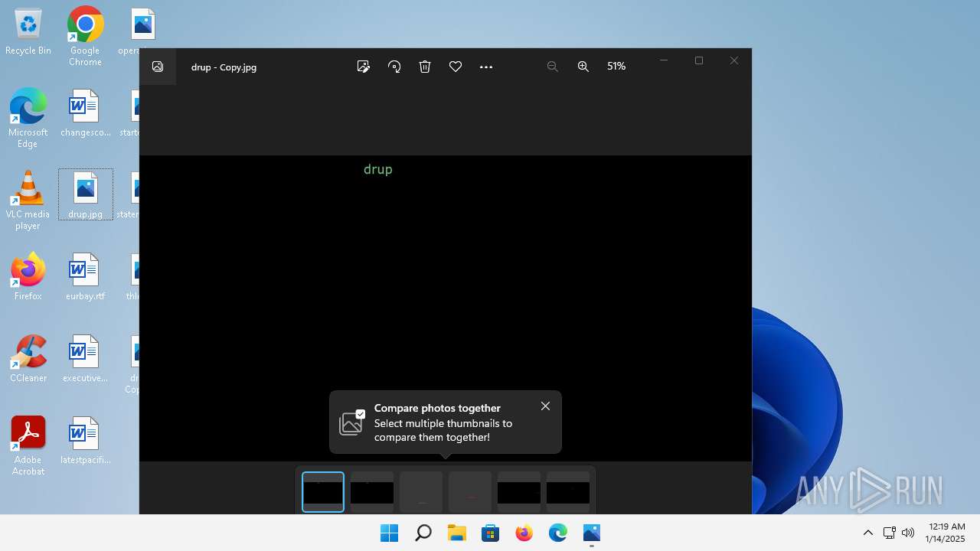Select the Adobe Acrobat desktop shortcut
Viewport: 980px width, 551px height.
click(x=28, y=445)
